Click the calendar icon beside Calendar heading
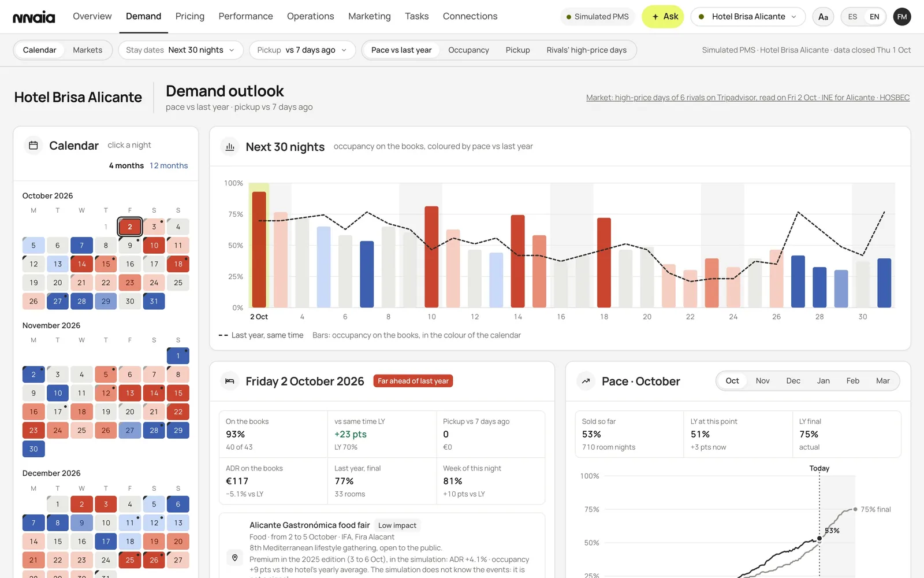Screen dimensions: 924x578 [33, 146]
